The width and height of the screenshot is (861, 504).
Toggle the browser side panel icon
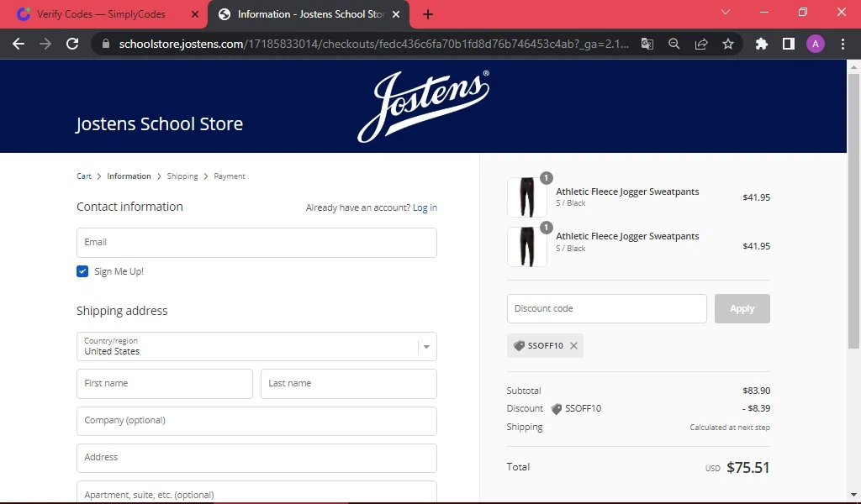point(789,44)
